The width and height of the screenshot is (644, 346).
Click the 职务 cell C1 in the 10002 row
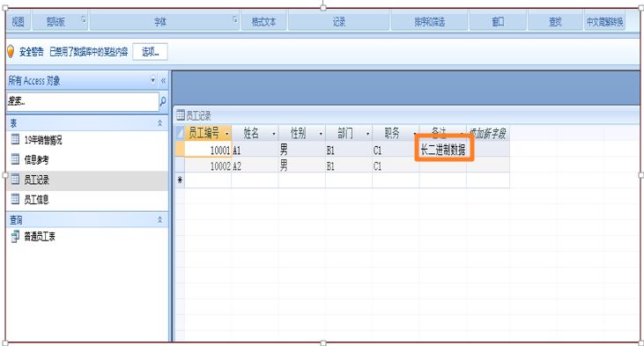pos(396,166)
